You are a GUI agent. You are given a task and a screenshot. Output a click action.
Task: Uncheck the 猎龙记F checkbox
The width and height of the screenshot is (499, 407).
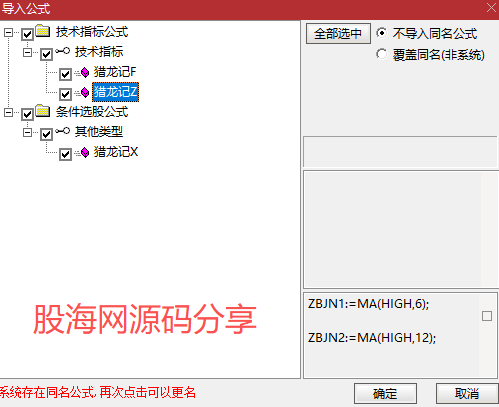pos(65,74)
